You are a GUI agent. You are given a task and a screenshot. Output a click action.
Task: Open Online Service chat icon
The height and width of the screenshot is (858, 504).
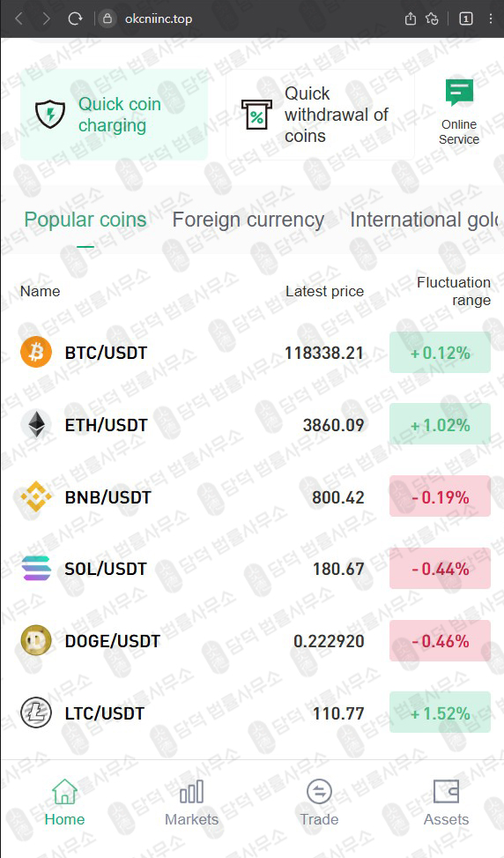(x=459, y=93)
